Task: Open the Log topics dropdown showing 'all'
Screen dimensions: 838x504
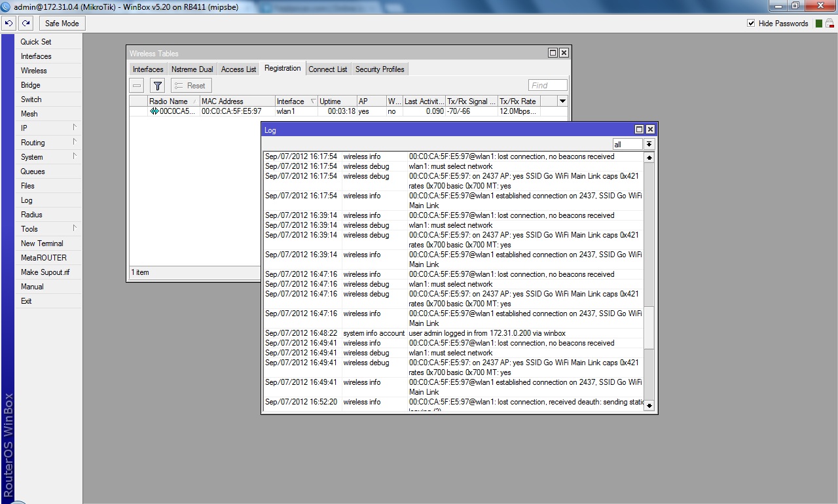Action: [649, 144]
